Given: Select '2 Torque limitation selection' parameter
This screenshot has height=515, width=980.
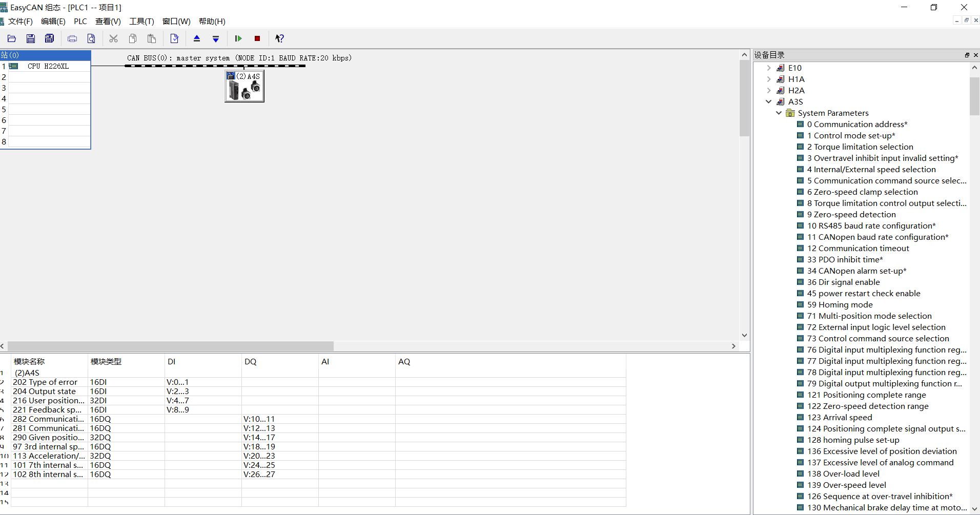Looking at the screenshot, I should (x=860, y=147).
